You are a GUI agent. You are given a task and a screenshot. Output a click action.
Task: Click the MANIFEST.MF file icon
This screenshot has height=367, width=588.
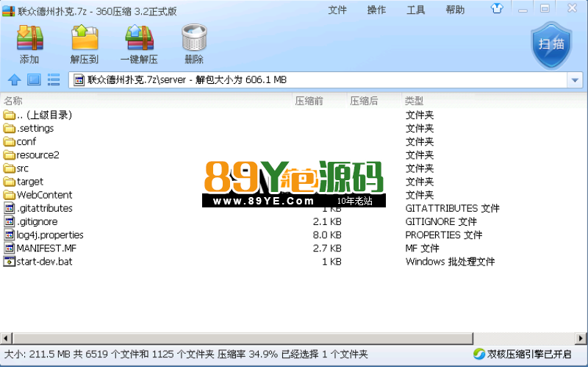point(9,249)
